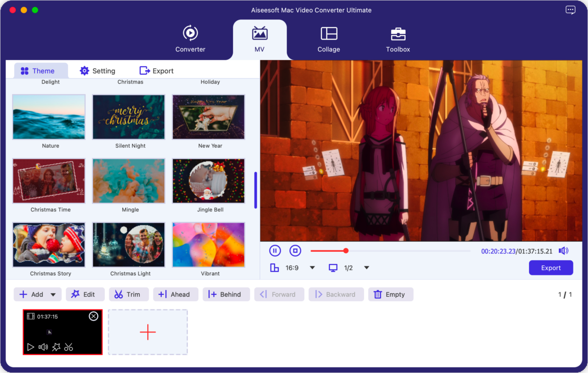
Task: Apply the Jingle Bell theme
Action: [208, 181]
